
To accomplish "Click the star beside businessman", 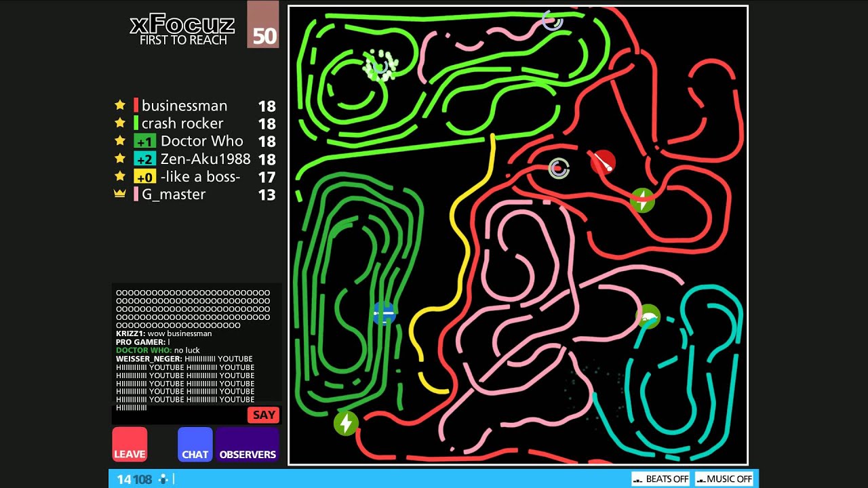I will (120, 105).
